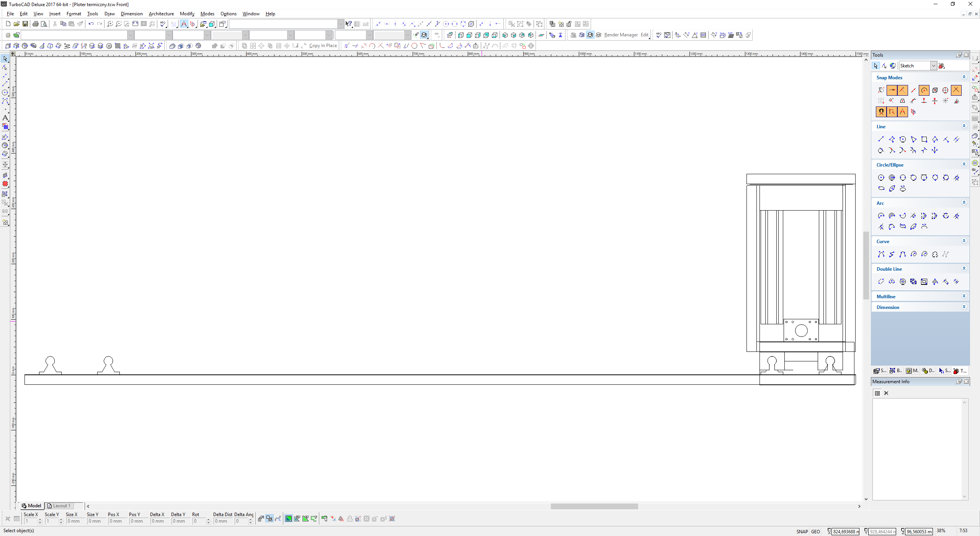Click the Print icon in toolbar
Viewport: 980px width, 536px height.
click(36, 24)
